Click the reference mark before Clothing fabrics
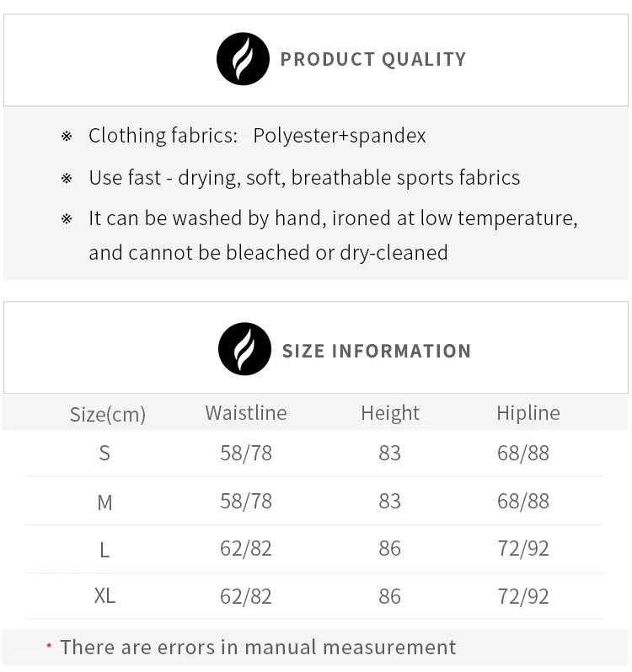Viewport: 632px width, 672px height. (67, 137)
